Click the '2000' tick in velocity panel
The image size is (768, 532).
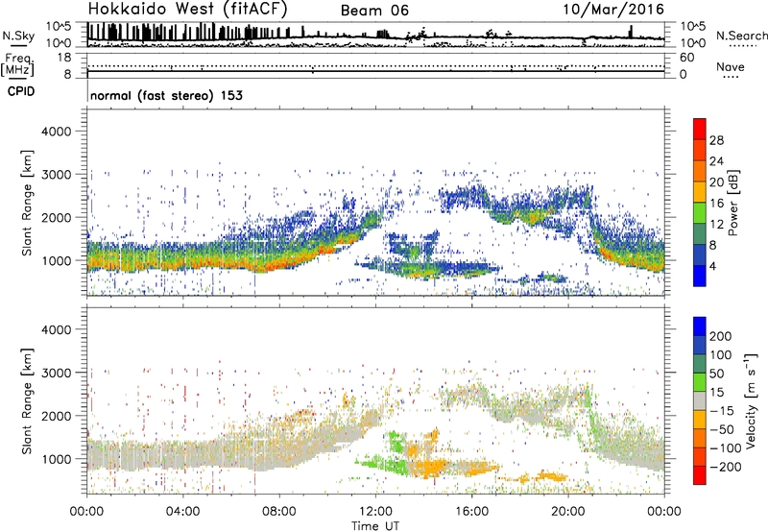(x=56, y=416)
